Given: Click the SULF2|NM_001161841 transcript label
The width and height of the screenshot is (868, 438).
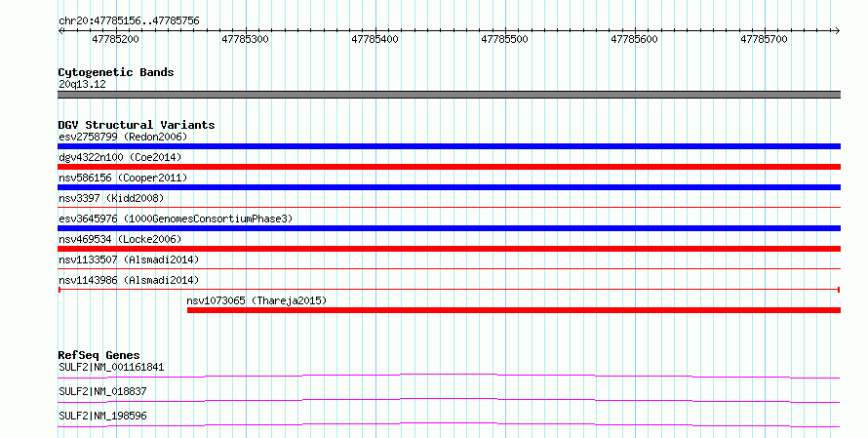Looking at the screenshot, I should [x=111, y=367].
